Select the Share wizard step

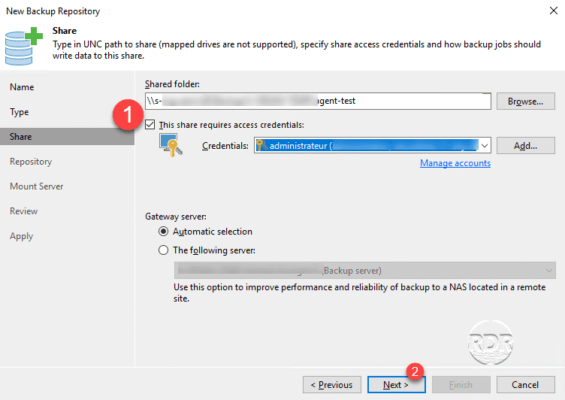pos(67,137)
